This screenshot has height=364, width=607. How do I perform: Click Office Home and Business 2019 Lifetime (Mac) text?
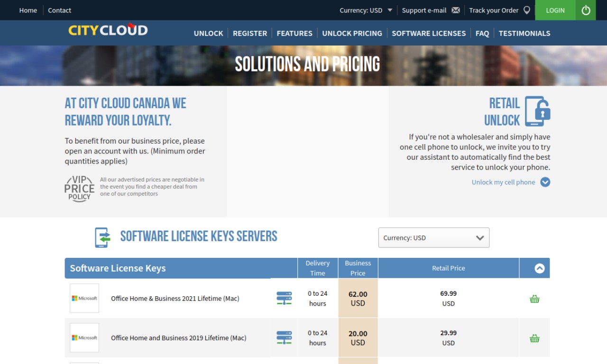(179, 337)
